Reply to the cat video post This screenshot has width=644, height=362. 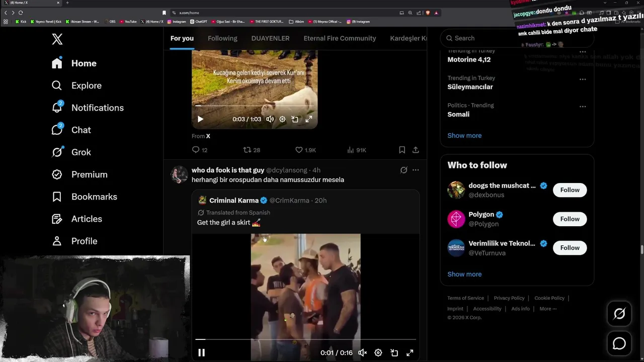200,150
